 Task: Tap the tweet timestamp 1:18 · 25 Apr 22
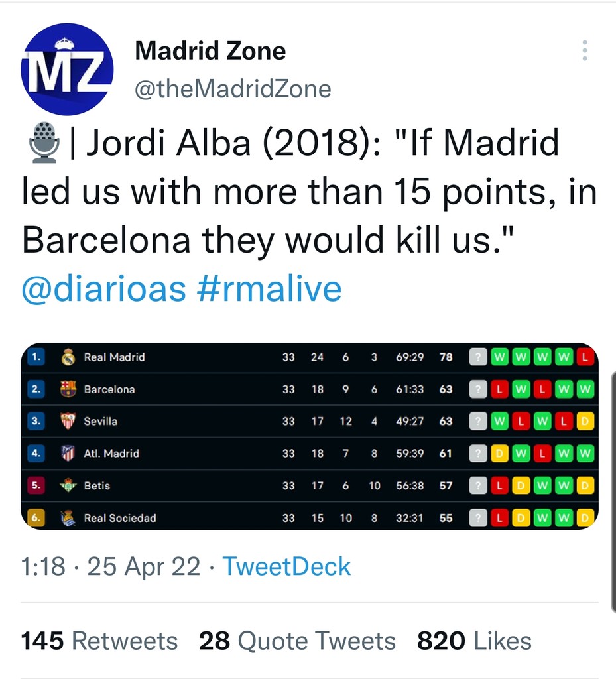point(111,566)
